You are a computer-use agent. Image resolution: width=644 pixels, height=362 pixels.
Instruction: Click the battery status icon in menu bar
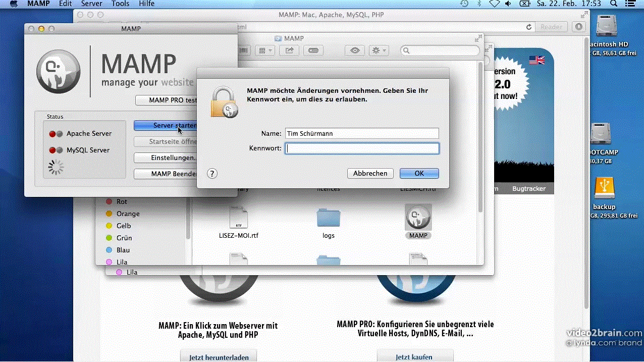pos(525,4)
